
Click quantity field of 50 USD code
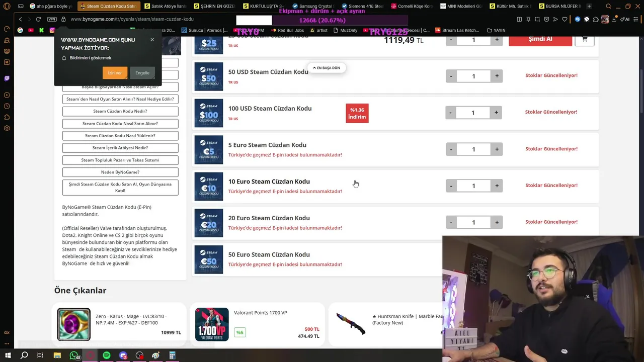[473, 76]
